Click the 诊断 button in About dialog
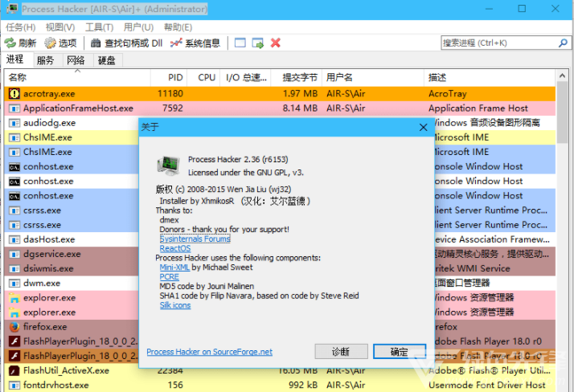The height and width of the screenshot is (392, 574). click(x=341, y=352)
